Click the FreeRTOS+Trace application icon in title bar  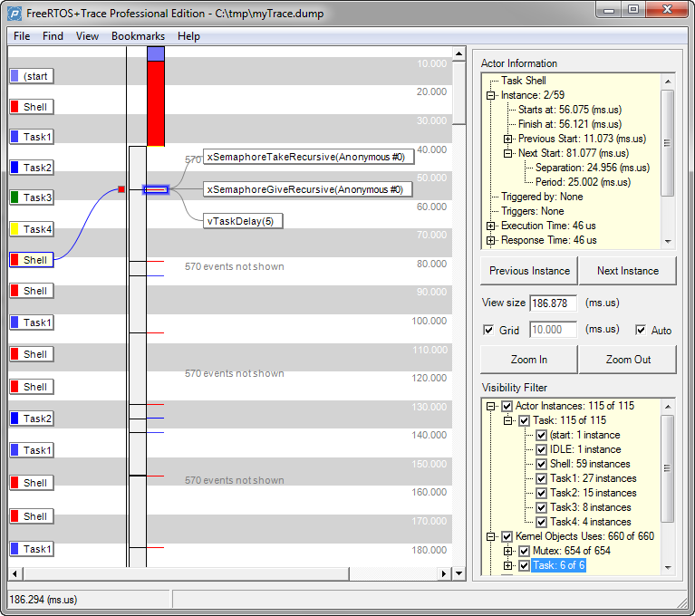click(14, 12)
